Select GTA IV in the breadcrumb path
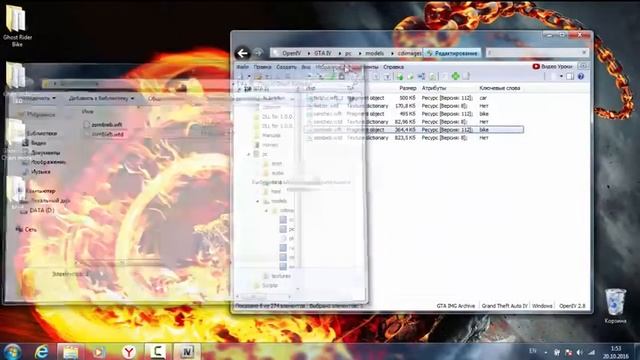 (x=323, y=53)
